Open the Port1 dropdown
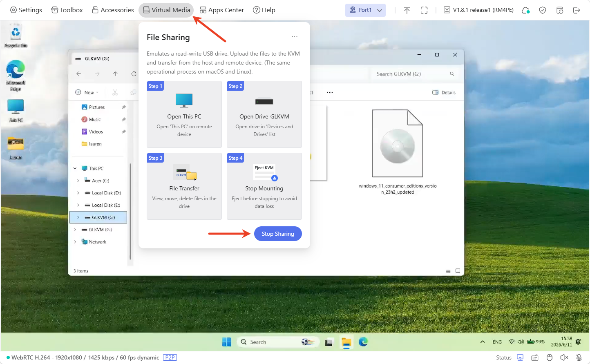 pos(365,10)
